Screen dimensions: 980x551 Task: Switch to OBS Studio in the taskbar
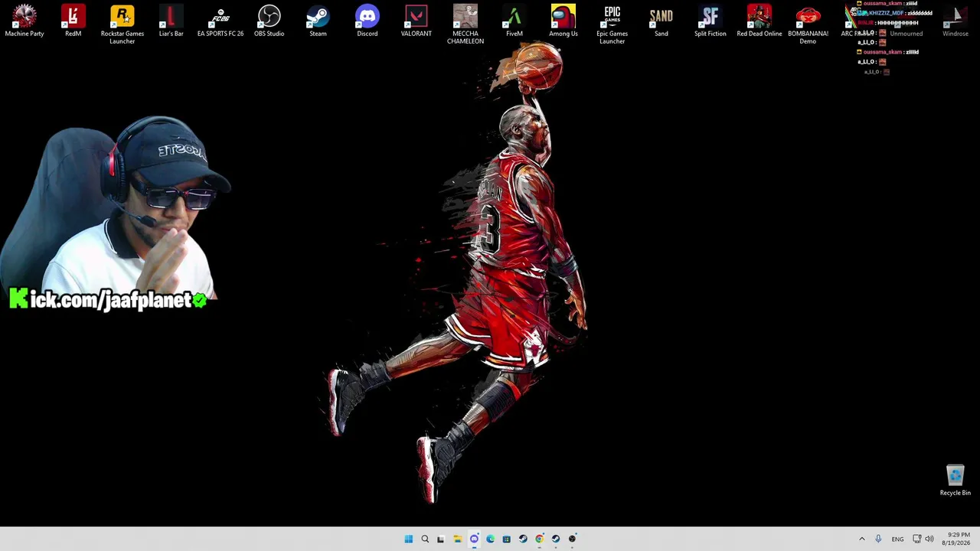(572, 539)
